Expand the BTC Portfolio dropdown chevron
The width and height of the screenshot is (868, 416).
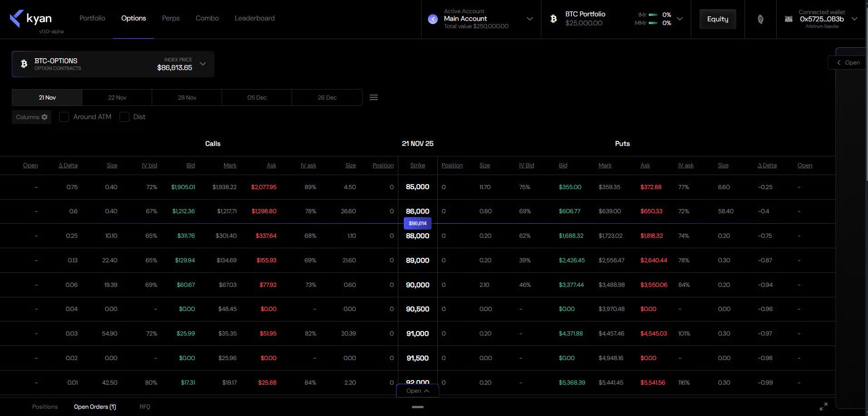coord(680,19)
